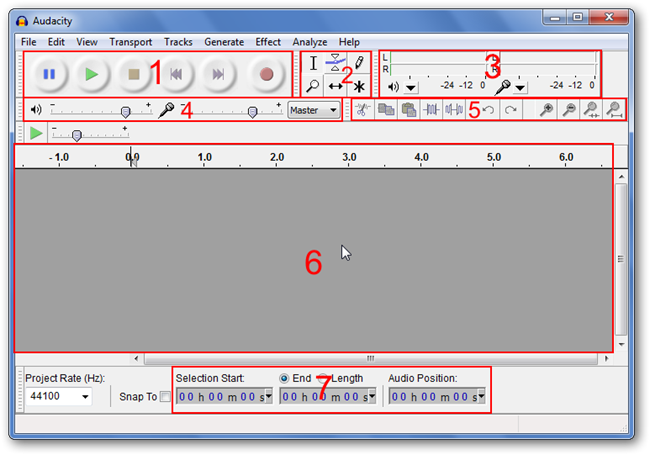Click the 2.0 mark on the timeline ruler
The height and width of the screenshot is (455, 650).
click(x=277, y=157)
